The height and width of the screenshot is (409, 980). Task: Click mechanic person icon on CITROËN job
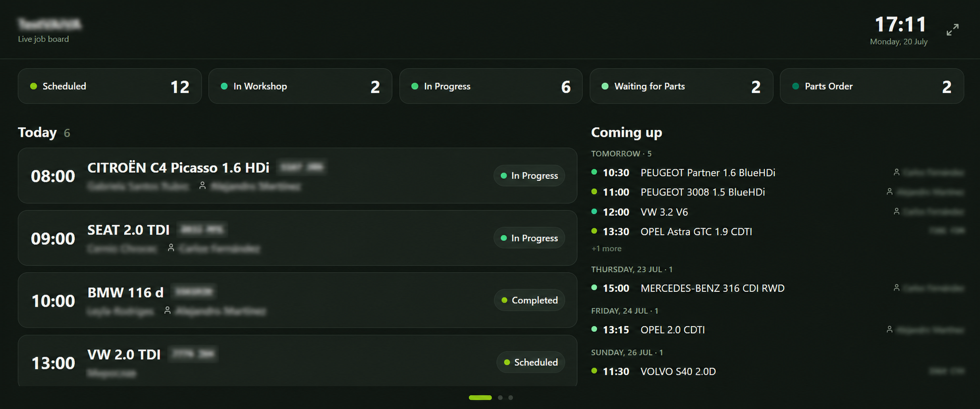pos(202,186)
